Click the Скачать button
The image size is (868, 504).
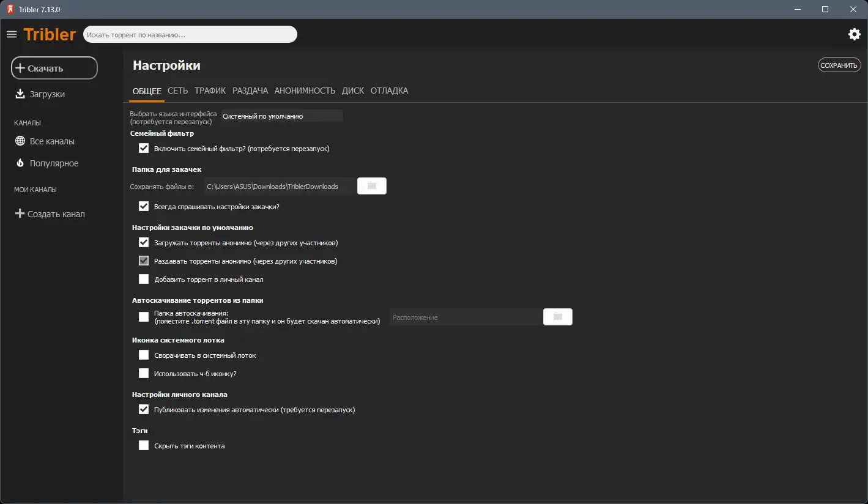(x=54, y=68)
